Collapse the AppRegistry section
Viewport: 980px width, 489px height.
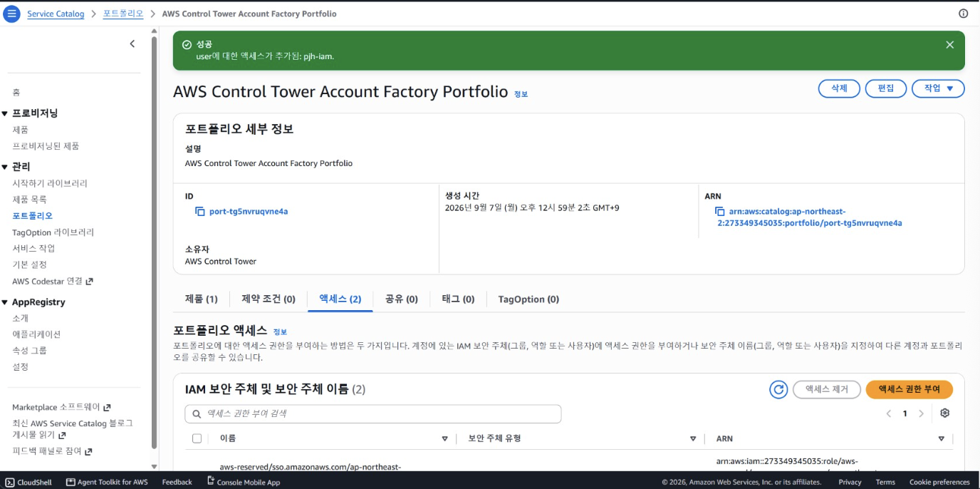point(5,302)
